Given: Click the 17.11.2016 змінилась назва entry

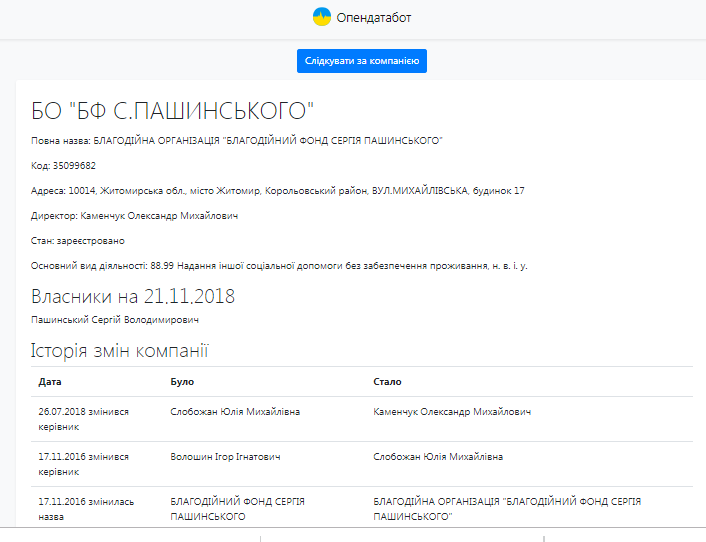Looking at the screenshot, I should click(x=85, y=509).
